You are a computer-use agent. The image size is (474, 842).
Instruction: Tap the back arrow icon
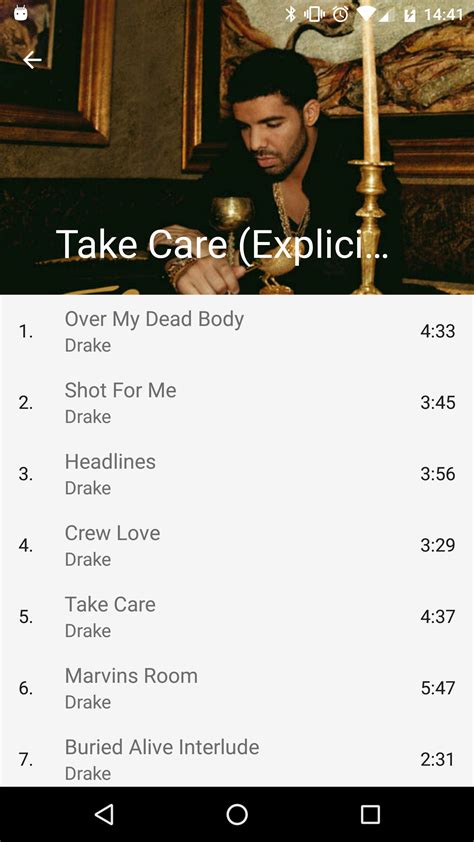click(x=32, y=60)
